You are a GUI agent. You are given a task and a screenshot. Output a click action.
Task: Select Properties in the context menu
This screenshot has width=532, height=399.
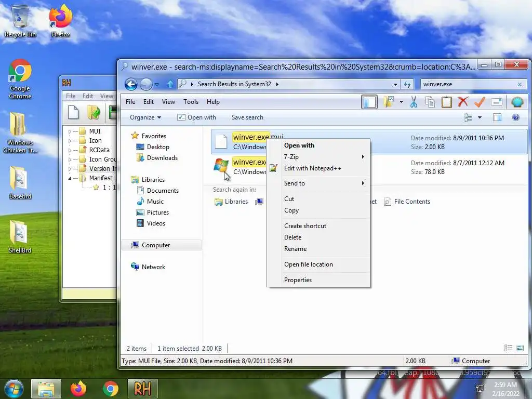(318, 280)
